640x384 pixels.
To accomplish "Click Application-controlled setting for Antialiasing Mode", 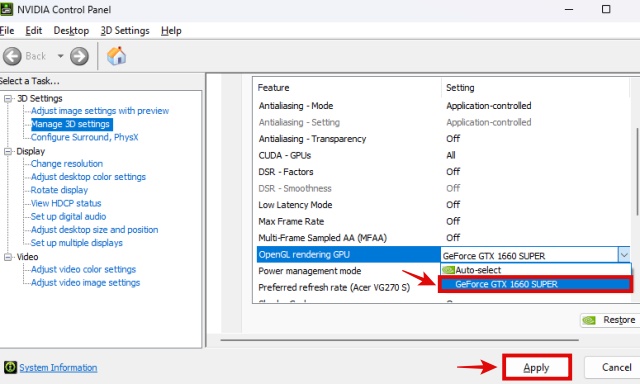I will pyautogui.click(x=489, y=106).
